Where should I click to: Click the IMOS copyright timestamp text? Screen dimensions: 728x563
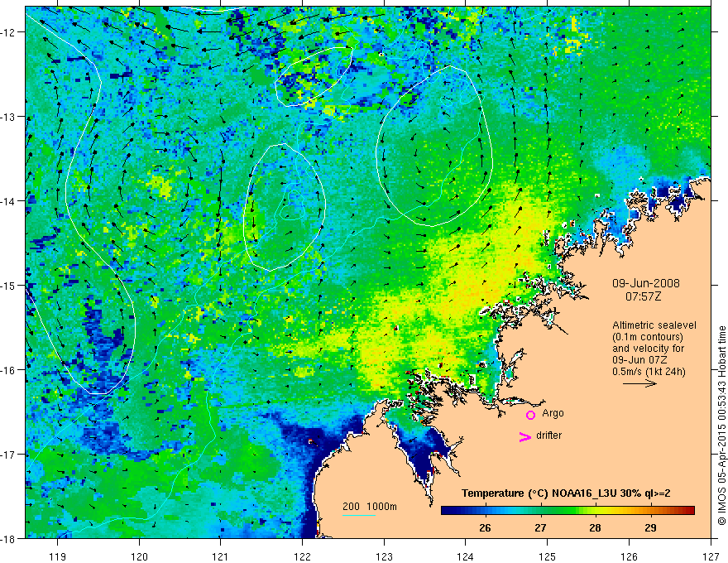point(722,425)
